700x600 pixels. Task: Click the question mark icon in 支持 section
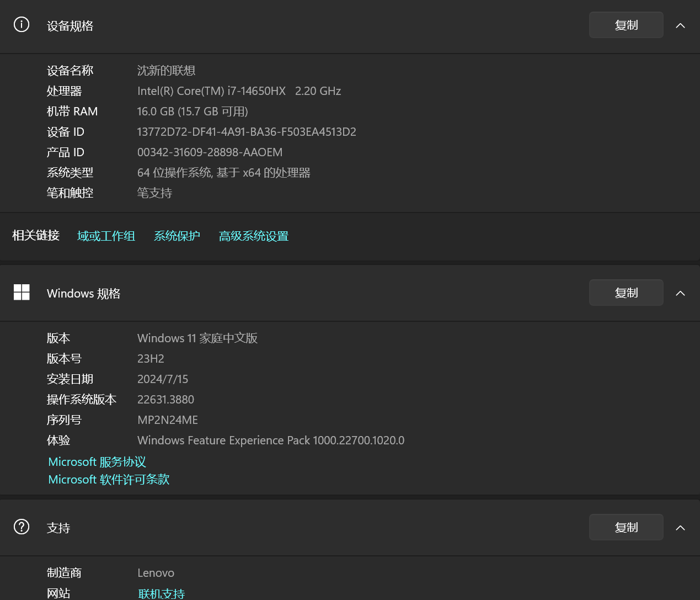tap(21, 527)
